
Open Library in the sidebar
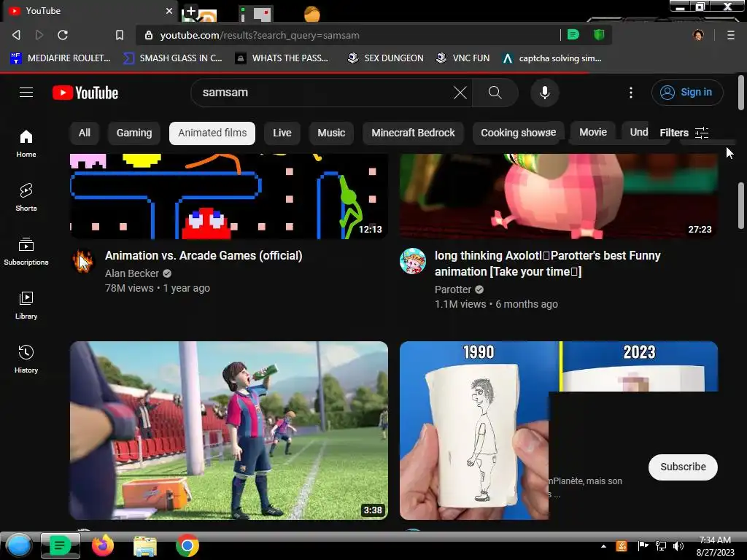click(26, 306)
